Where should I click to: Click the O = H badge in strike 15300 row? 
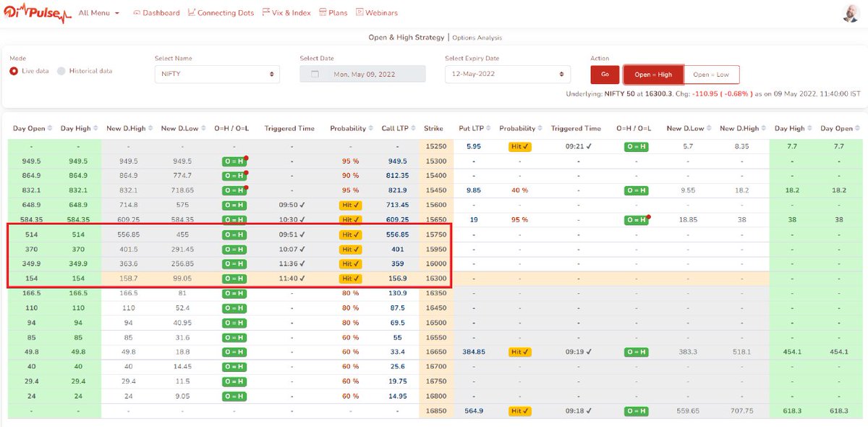234,161
